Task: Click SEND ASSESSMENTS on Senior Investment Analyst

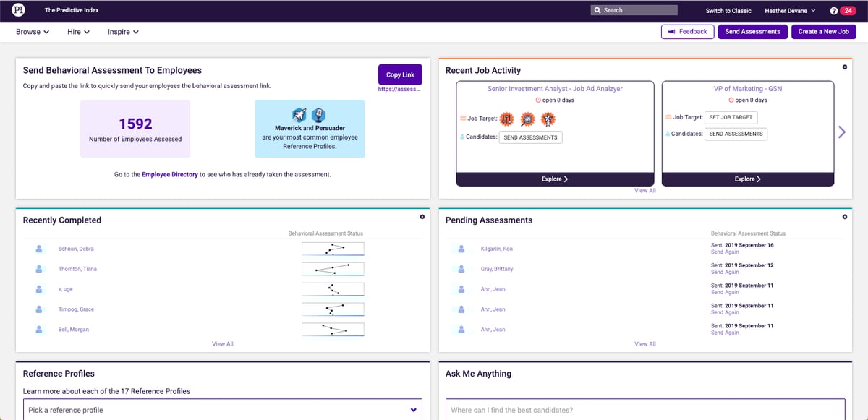Action: (530, 137)
